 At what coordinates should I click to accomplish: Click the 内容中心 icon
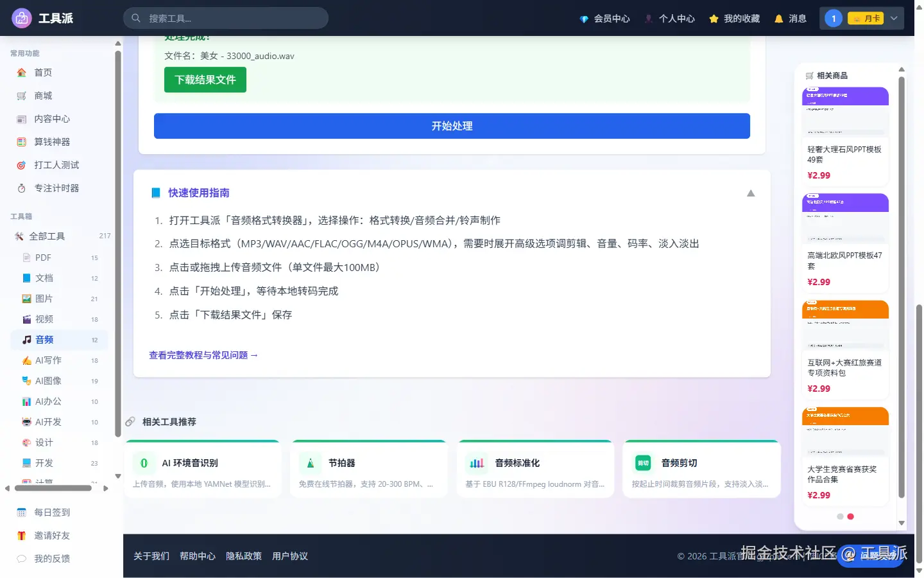(22, 119)
